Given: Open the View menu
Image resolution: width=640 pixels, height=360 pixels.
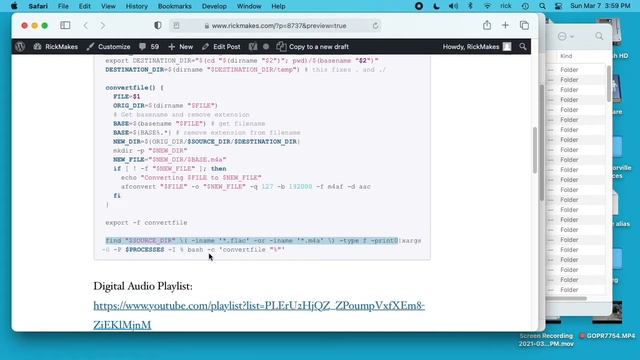Looking at the screenshot, I should point(108,6).
